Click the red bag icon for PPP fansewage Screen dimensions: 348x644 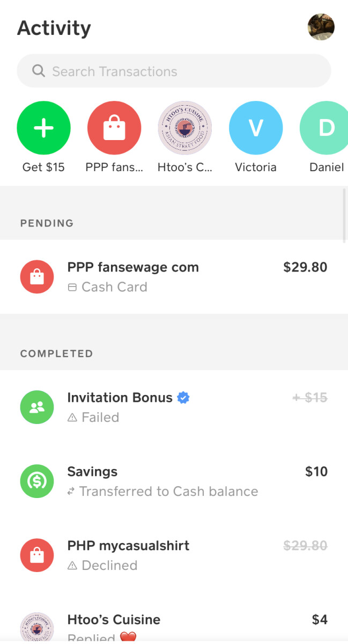point(37,277)
